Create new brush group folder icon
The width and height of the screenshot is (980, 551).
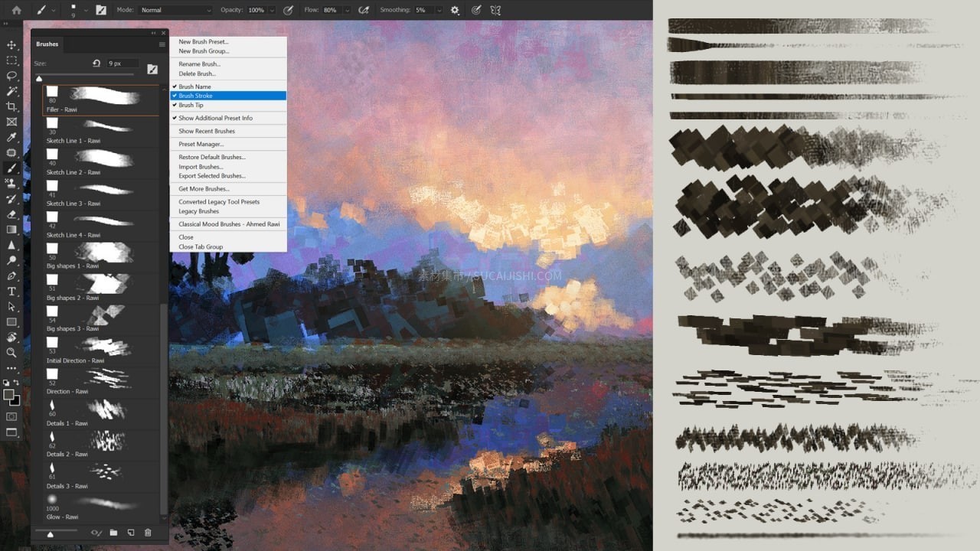click(x=113, y=533)
